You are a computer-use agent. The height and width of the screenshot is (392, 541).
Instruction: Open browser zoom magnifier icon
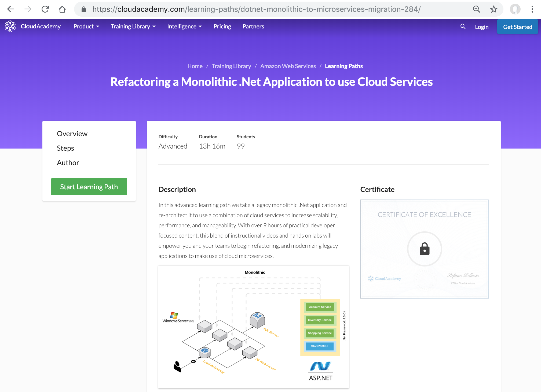coord(476,9)
